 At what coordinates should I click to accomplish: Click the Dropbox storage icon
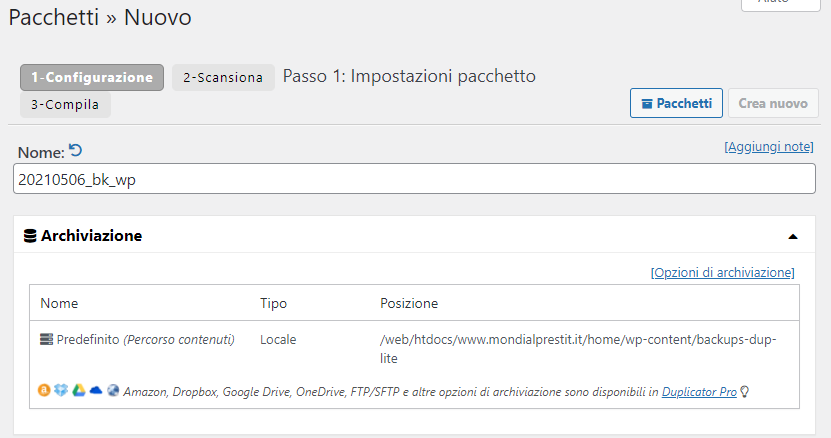61,392
